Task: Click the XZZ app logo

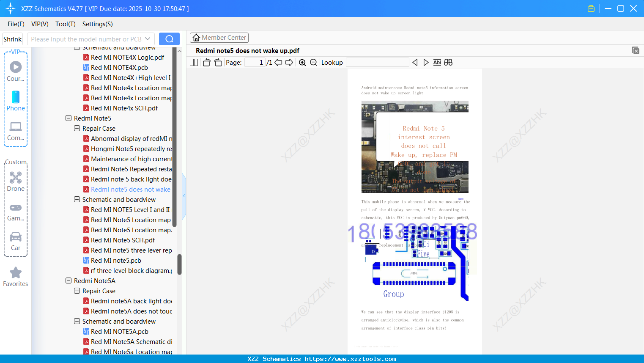Action: (x=11, y=8)
